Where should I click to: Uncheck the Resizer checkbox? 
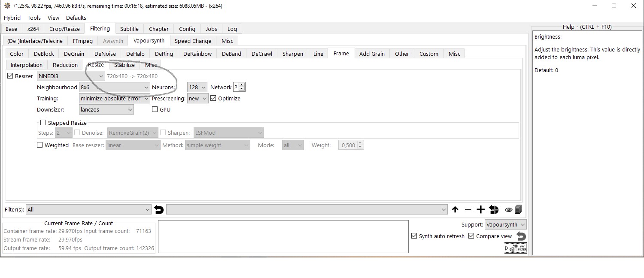[10, 76]
